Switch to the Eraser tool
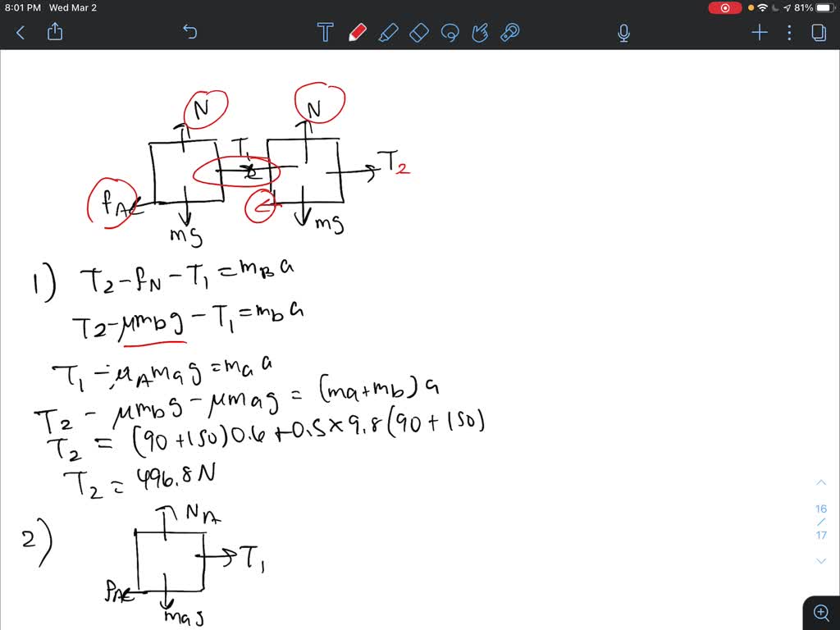 click(419, 33)
